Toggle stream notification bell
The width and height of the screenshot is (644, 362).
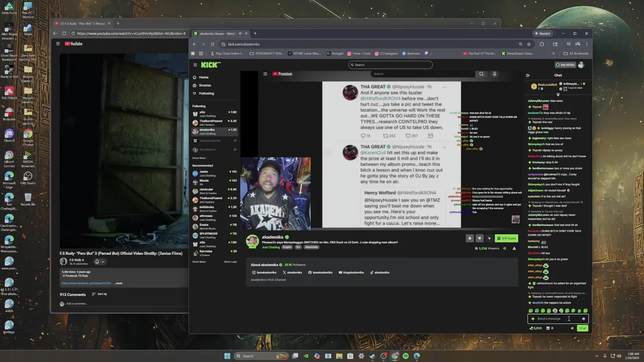(470, 238)
